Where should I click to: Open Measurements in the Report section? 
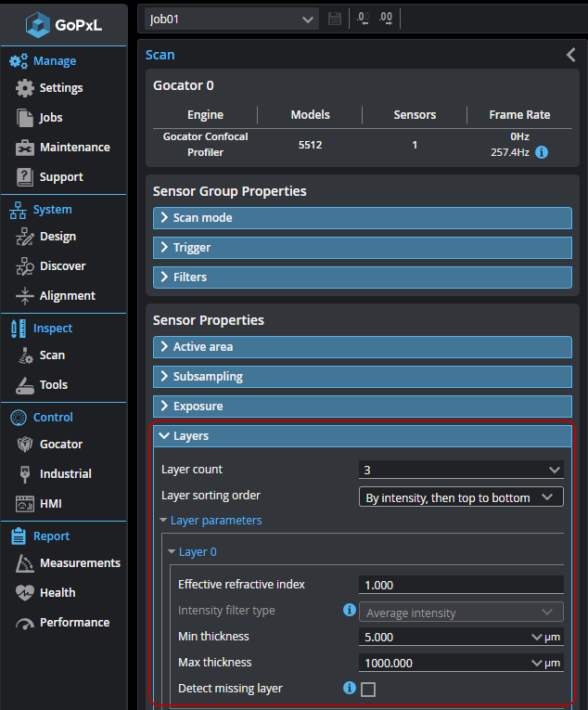[79, 563]
